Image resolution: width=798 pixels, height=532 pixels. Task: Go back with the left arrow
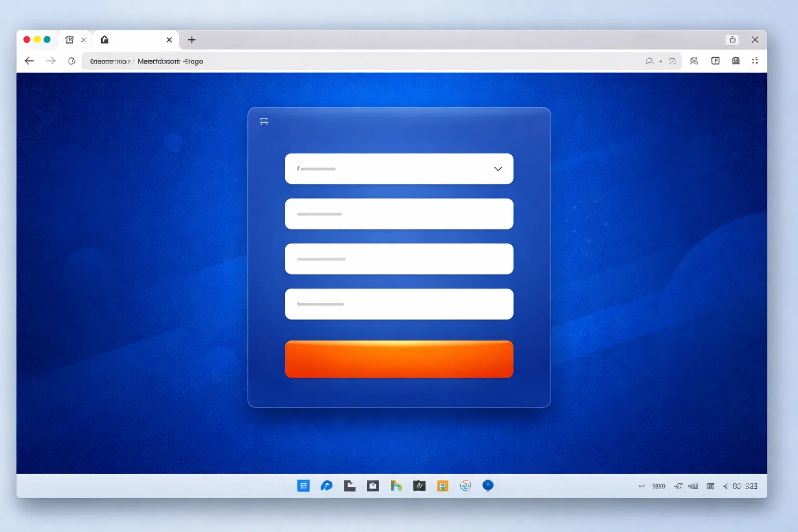point(29,61)
